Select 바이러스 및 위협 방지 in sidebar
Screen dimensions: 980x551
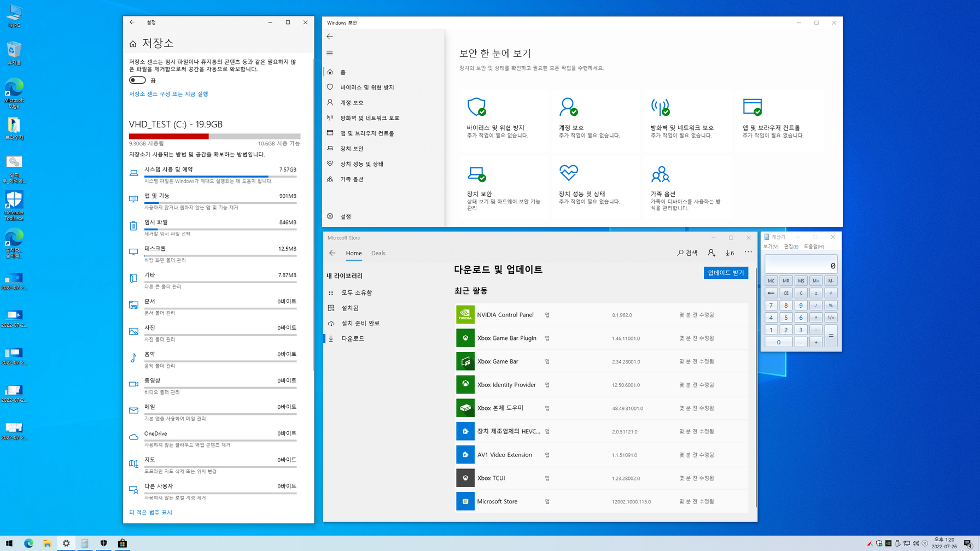[383, 87]
